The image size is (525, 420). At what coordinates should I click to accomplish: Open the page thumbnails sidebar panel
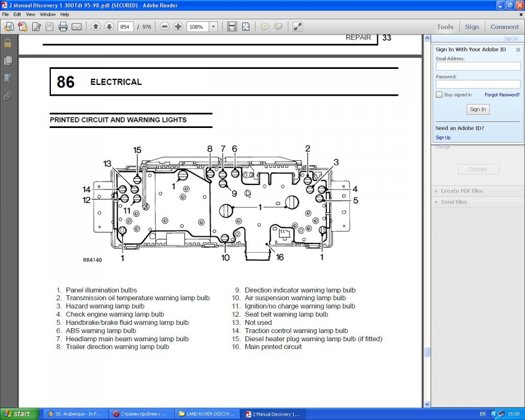click(x=8, y=61)
